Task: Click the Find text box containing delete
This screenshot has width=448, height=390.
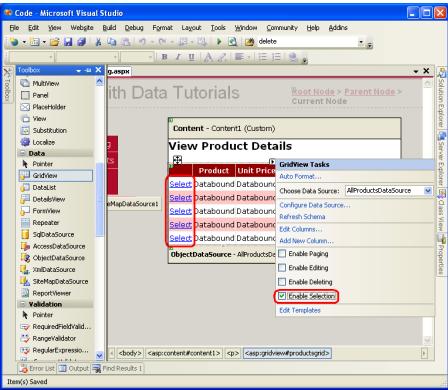Action: (x=307, y=42)
